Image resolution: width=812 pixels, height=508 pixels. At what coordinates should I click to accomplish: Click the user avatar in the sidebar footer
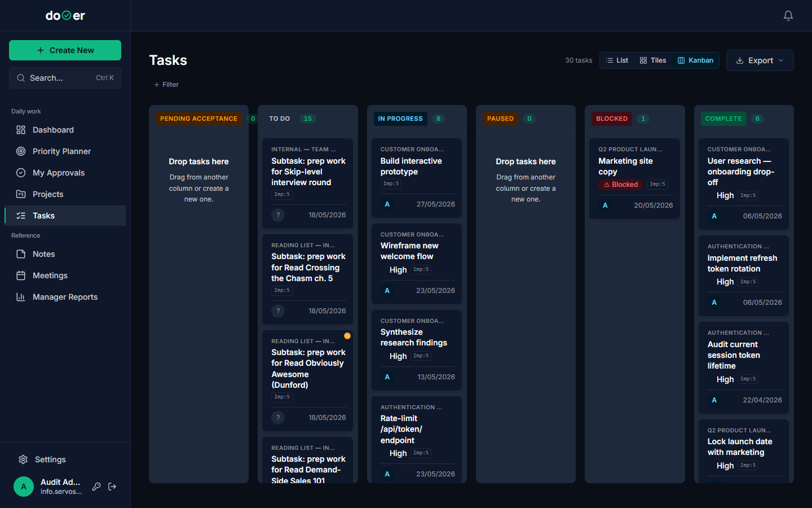click(x=24, y=487)
